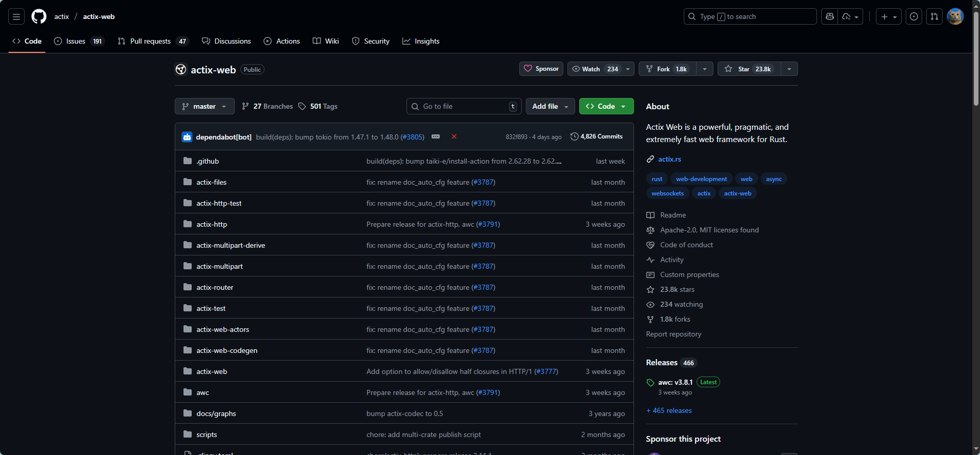
Task: Open the create new plus dropdown
Action: click(x=889, y=16)
